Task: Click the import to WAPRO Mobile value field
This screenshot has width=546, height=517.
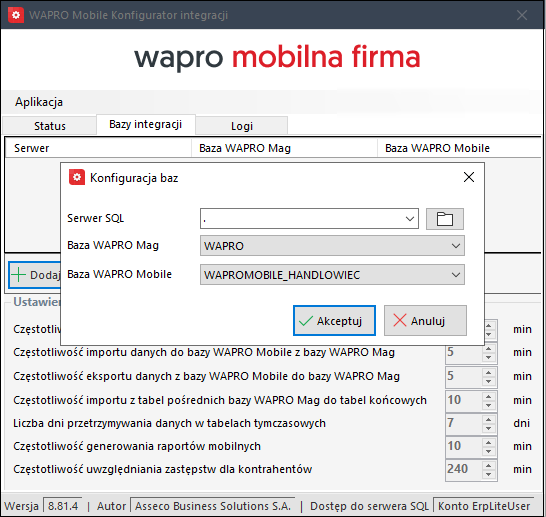Action: click(x=464, y=352)
